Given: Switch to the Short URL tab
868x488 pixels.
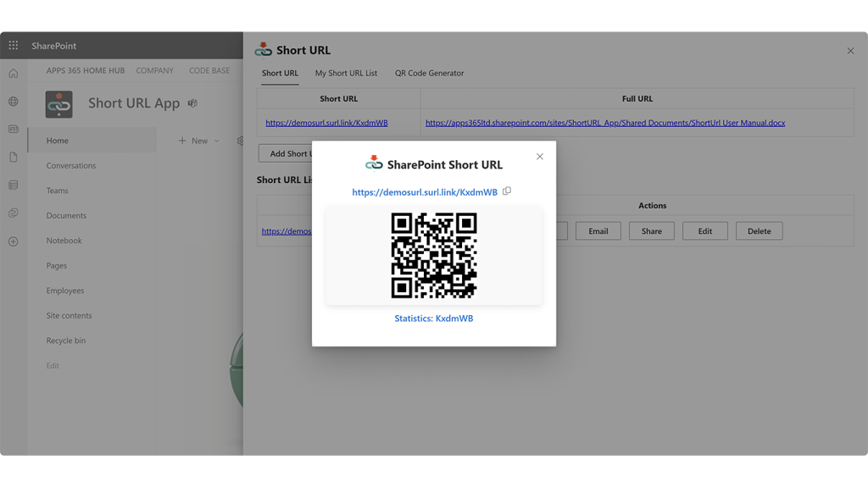Looking at the screenshot, I should 280,73.
